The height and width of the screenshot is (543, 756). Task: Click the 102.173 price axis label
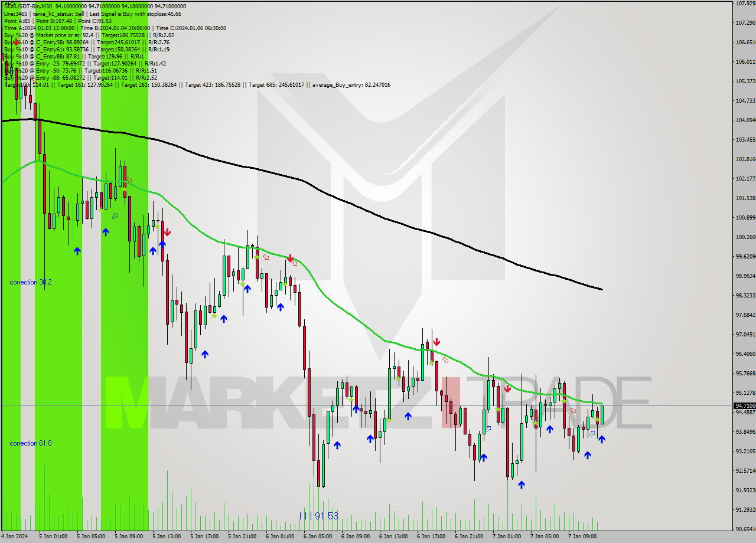(x=745, y=178)
